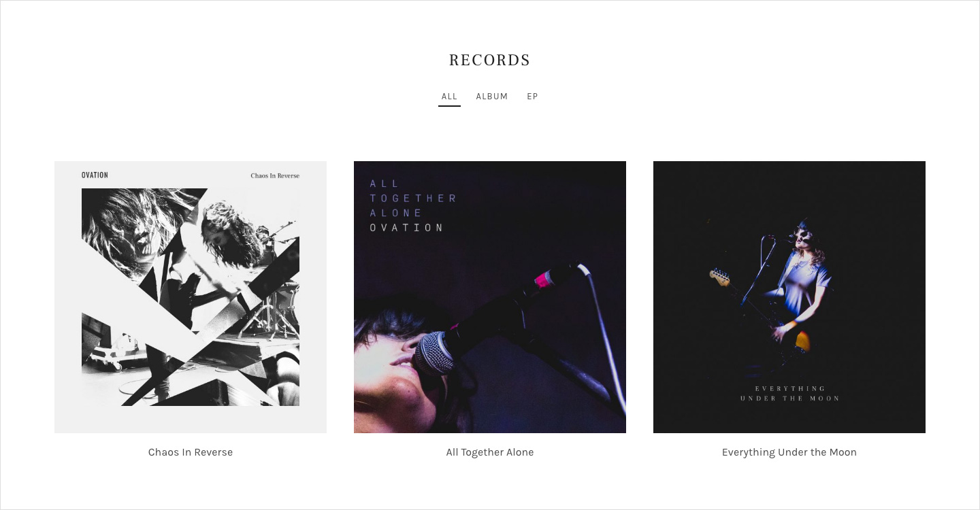
Task: Open the Everything Under the Moon cover image
Action: [x=789, y=297]
